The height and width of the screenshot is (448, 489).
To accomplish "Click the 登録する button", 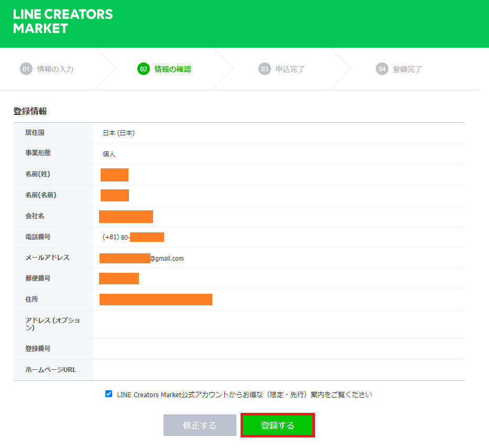I will (278, 425).
